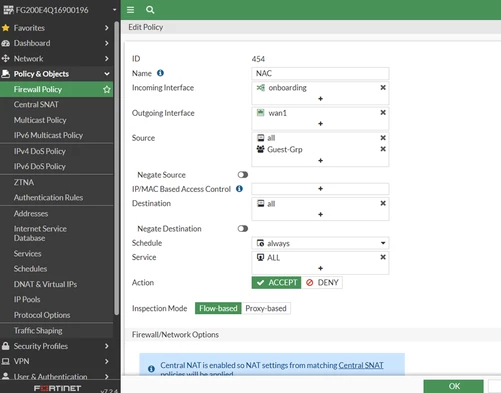Remove 'all' entry from Source
The image size is (501, 393).
[x=383, y=138]
